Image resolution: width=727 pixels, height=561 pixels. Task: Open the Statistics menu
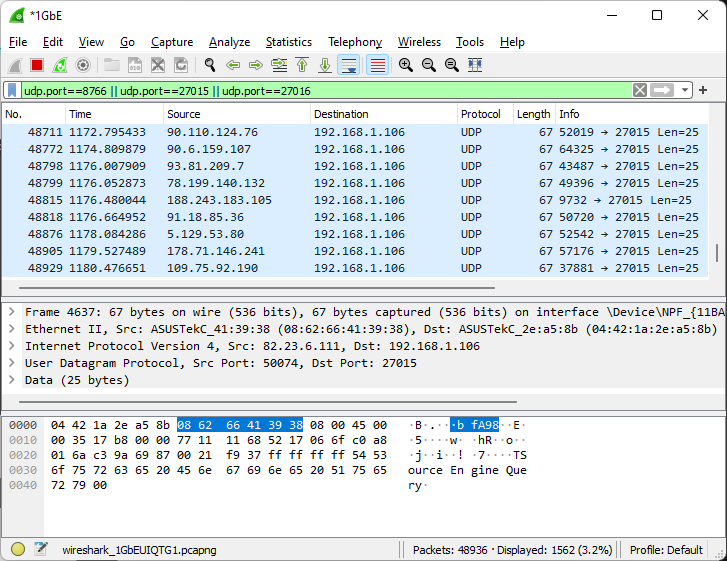tap(288, 42)
